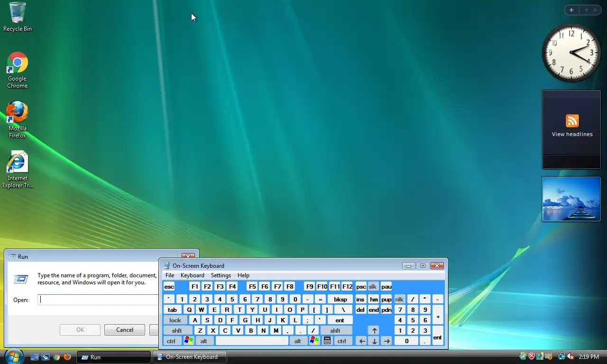This screenshot has height=364, width=607.
Task: Click the pdn page down key
Action: point(386,309)
